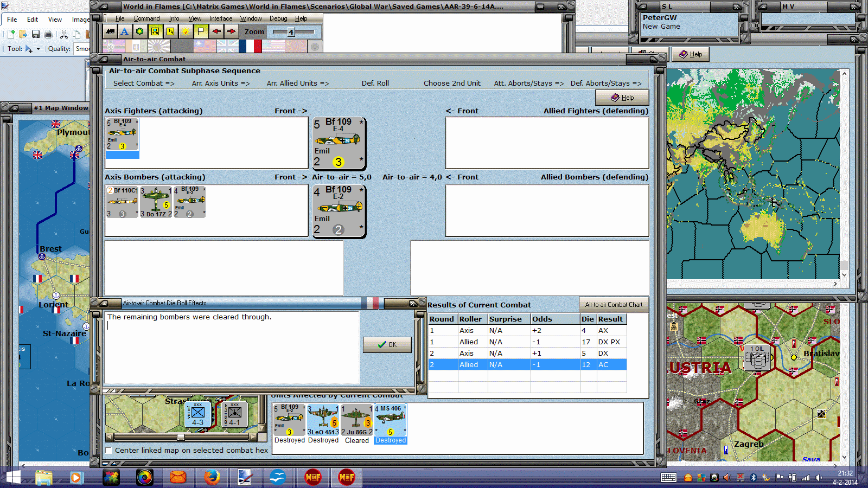The height and width of the screenshot is (488, 868).
Task: Click the blue letter A toolbar icon
Action: pos(125,31)
